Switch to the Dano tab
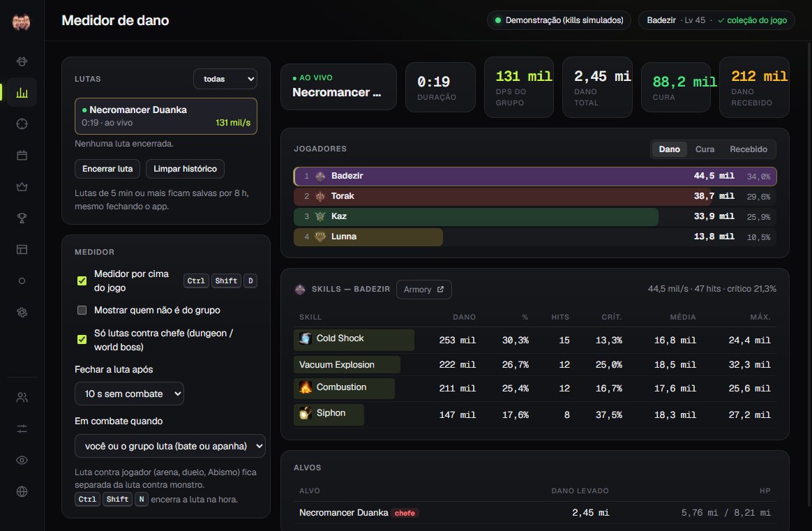 point(669,149)
